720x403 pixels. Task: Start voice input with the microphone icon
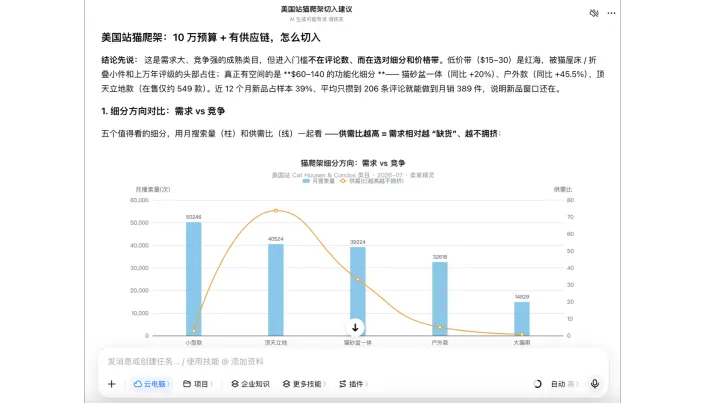[x=595, y=384]
